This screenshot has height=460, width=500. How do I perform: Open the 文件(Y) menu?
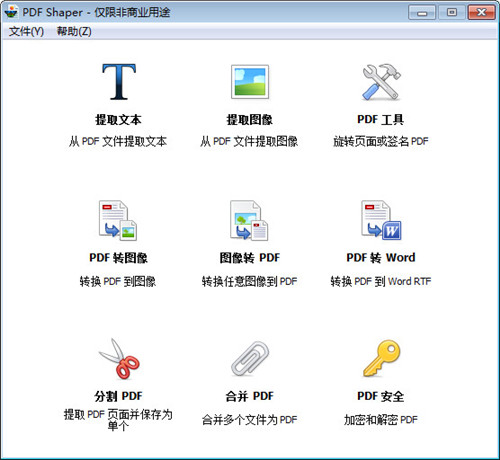[26, 31]
